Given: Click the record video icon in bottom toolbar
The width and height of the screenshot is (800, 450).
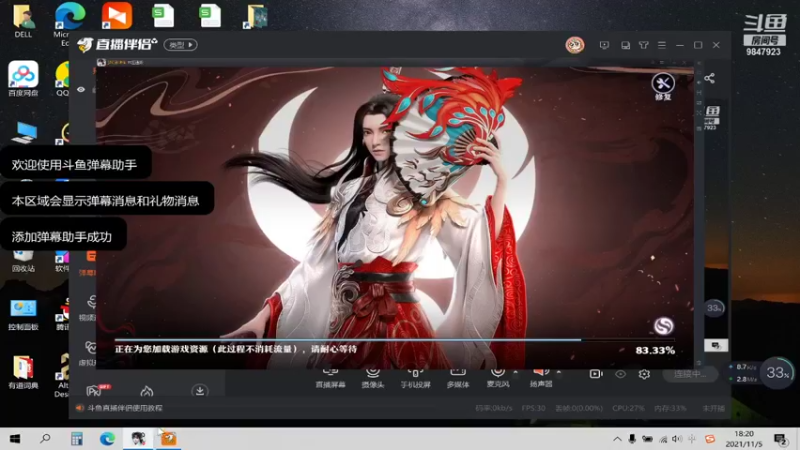Looking at the screenshot, I should pyautogui.click(x=596, y=374).
